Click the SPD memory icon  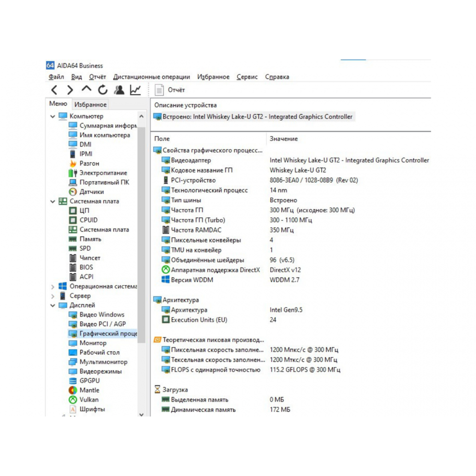[x=73, y=248]
